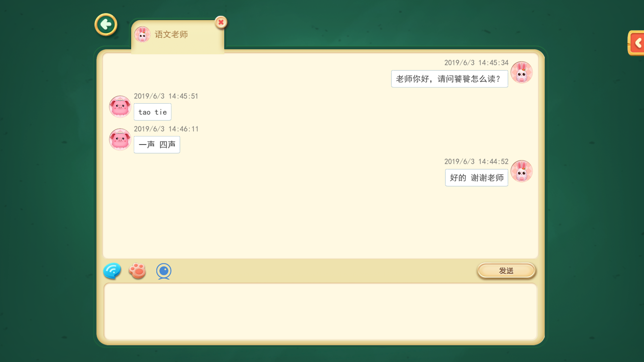644x362 pixels.
Task: Click rabbit avatar beside 老师你好 message
Action: [x=522, y=72]
